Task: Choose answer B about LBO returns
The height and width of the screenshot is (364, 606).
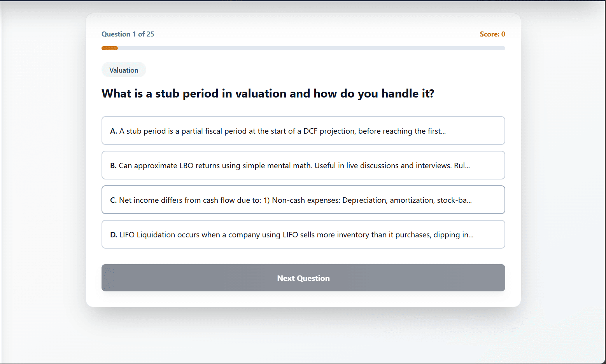Action: (303, 165)
